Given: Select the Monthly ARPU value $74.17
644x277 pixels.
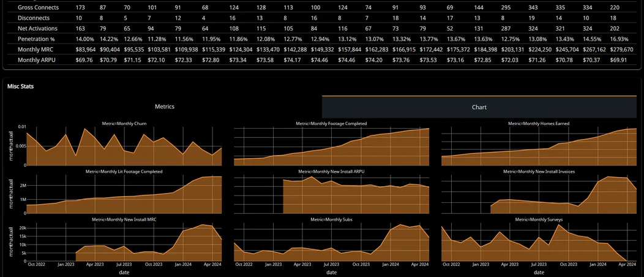Looking at the screenshot, I should [291, 59].
